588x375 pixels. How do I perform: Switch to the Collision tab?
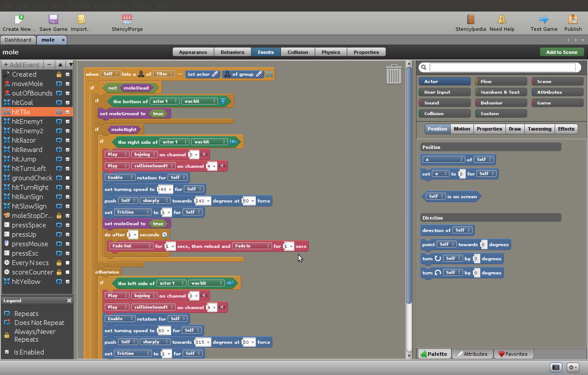[x=298, y=52]
